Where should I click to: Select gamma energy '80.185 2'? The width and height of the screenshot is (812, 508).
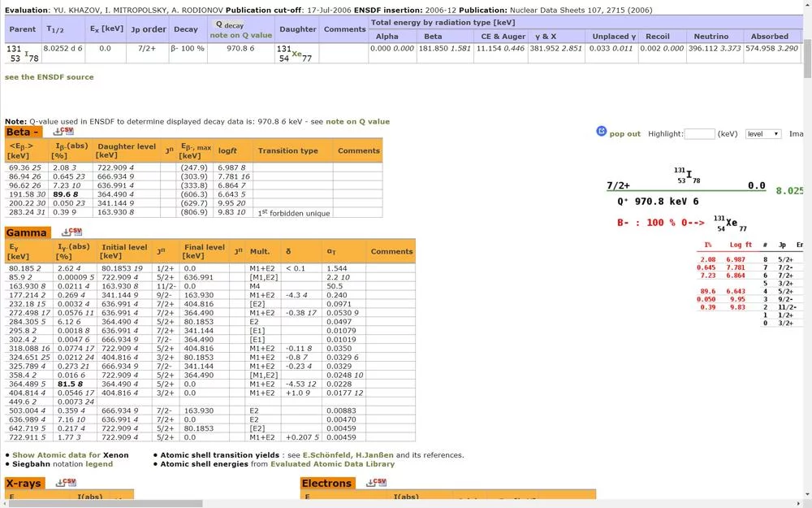click(x=25, y=268)
